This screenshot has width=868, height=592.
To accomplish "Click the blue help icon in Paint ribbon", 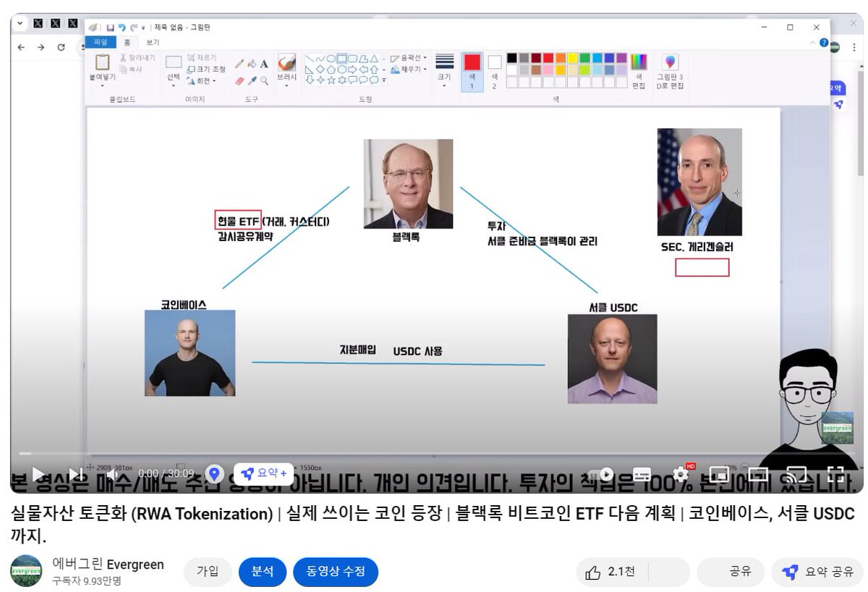I will click(824, 43).
